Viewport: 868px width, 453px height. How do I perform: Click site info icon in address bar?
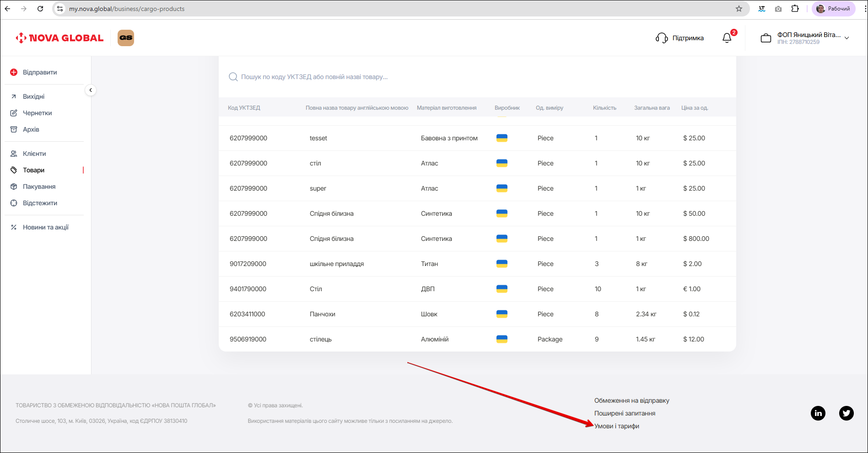point(60,9)
